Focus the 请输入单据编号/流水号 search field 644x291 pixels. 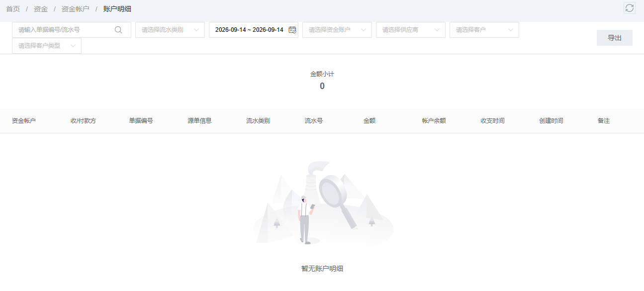(x=72, y=30)
